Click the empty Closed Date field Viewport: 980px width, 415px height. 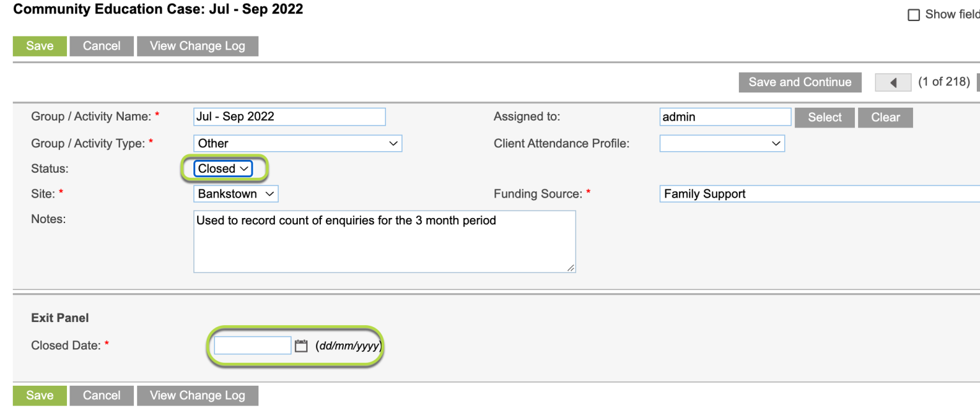(x=252, y=345)
